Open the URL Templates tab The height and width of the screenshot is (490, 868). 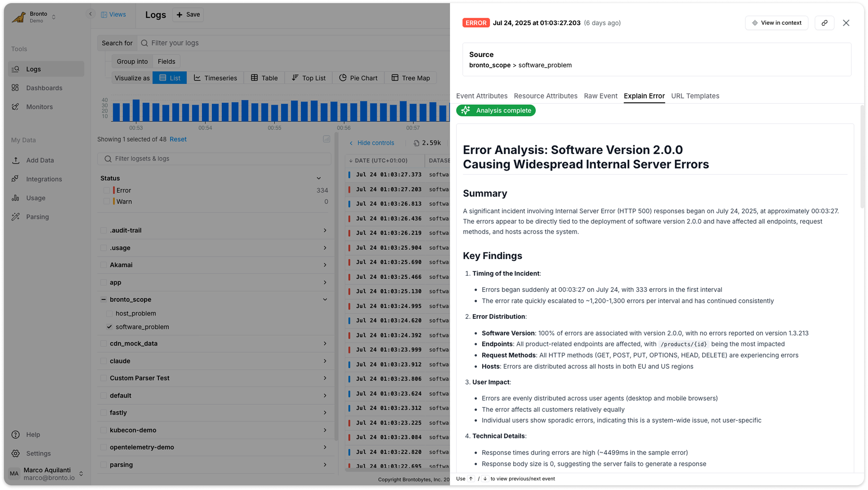(695, 96)
